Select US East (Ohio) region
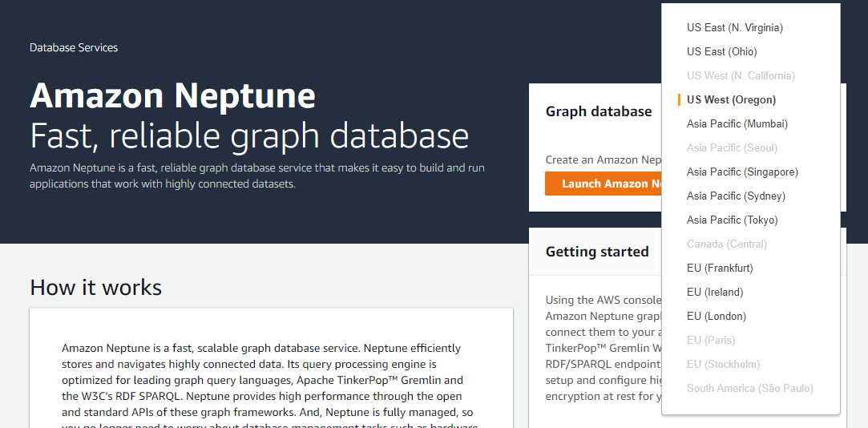 point(722,51)
